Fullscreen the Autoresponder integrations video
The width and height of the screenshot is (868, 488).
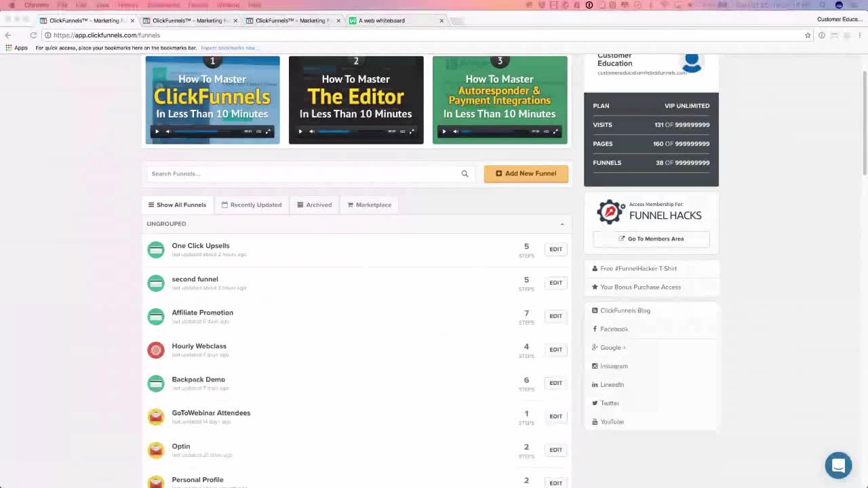click(555, 131)
